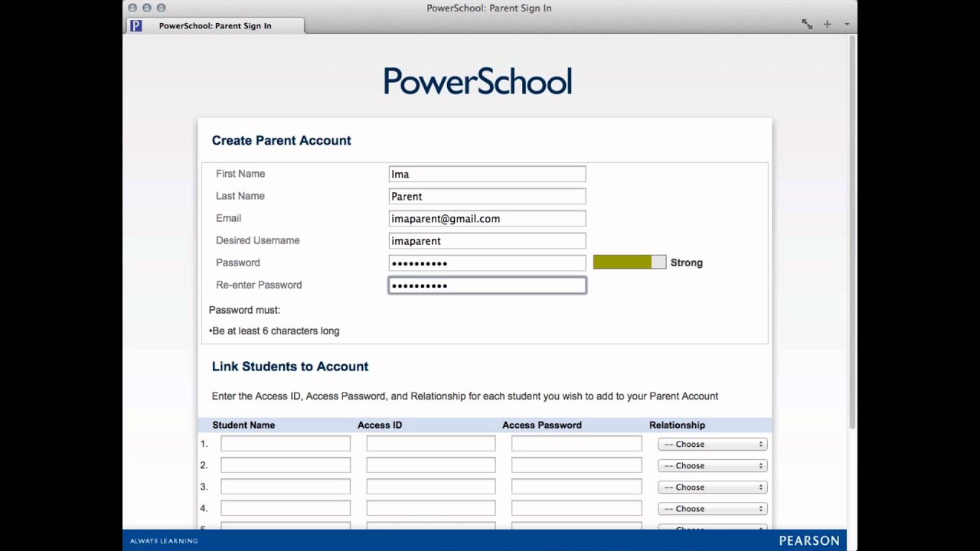
Task: Click the Relationship column header
Action: [677, 425]
